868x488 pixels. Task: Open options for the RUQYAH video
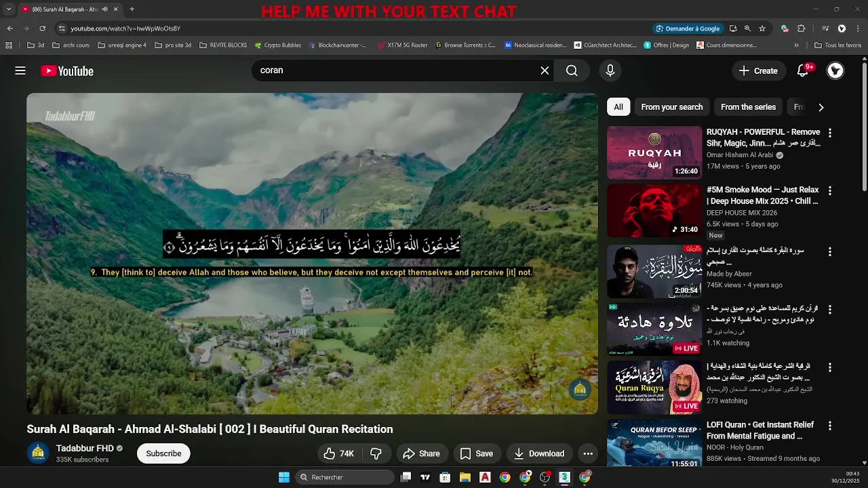tap(829, 133)
